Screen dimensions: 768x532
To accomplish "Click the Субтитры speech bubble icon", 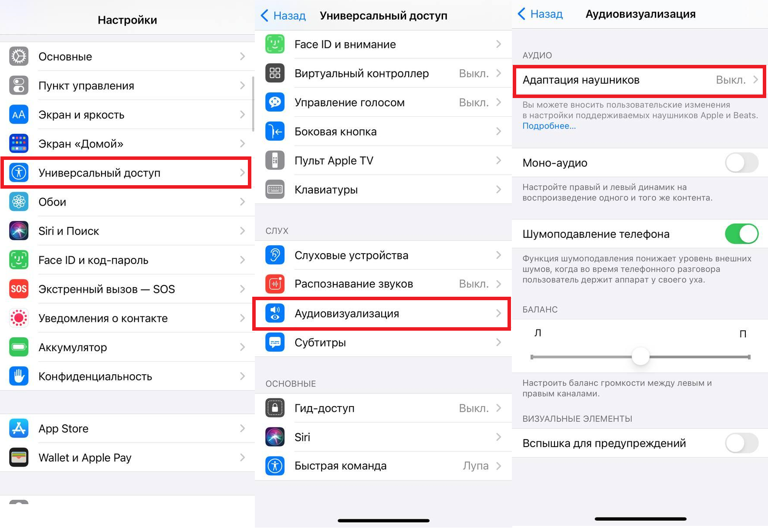I will 275,342.
